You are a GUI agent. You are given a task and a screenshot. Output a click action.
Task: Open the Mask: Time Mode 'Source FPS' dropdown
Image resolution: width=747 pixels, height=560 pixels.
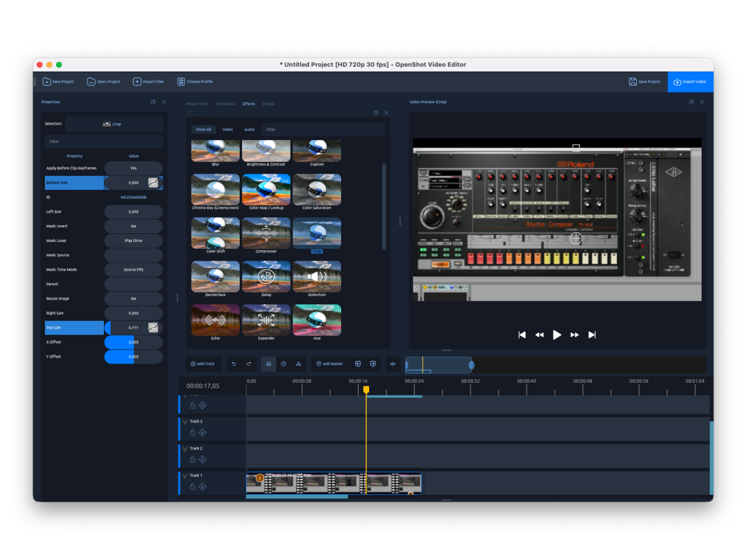coord(133,269)
